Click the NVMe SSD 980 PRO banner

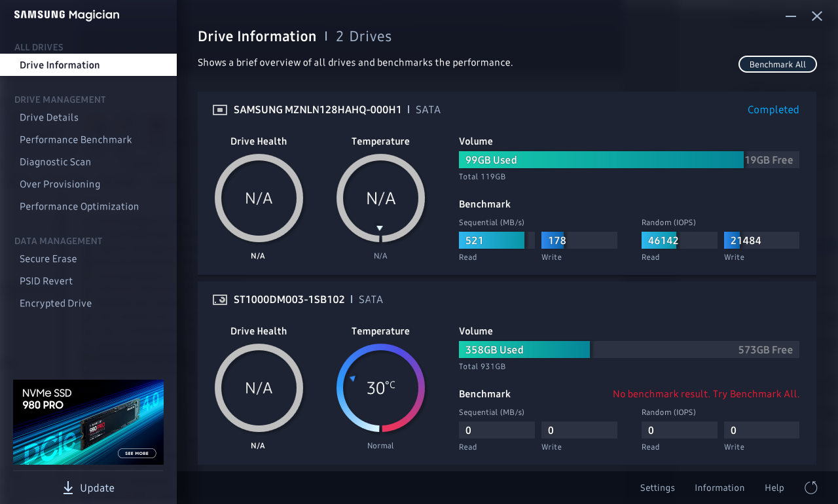point(88,422)
